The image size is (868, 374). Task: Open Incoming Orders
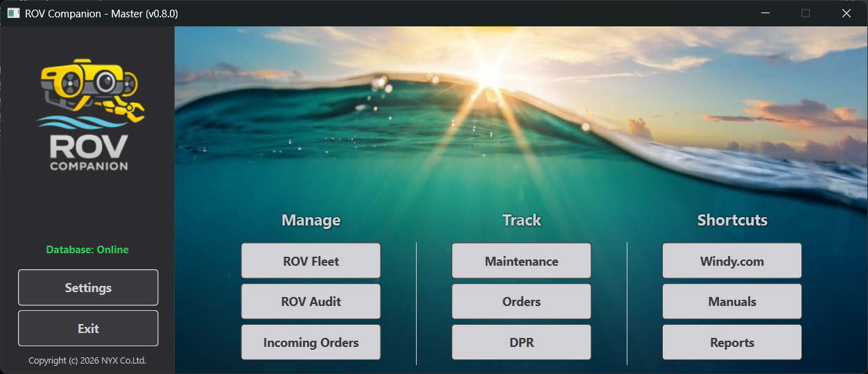[311, 342]
